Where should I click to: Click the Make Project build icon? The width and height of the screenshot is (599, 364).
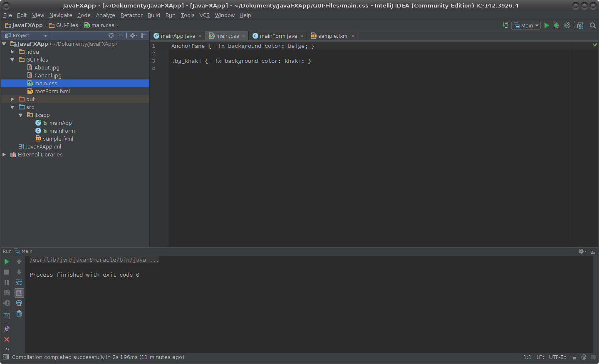point(505,25)
